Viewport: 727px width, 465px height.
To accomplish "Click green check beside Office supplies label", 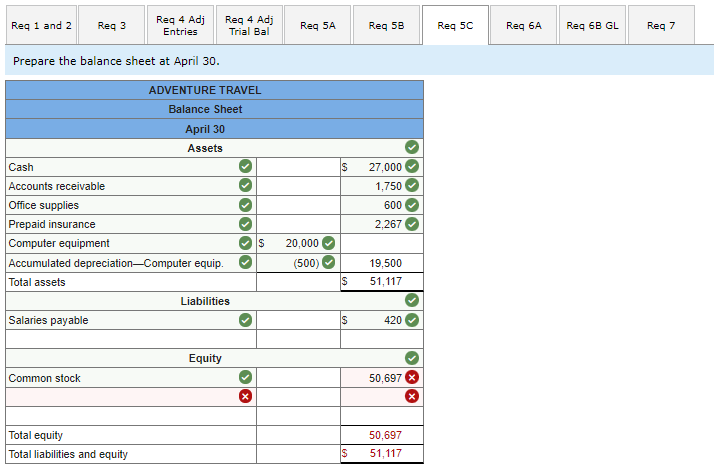I will [245, 205].
